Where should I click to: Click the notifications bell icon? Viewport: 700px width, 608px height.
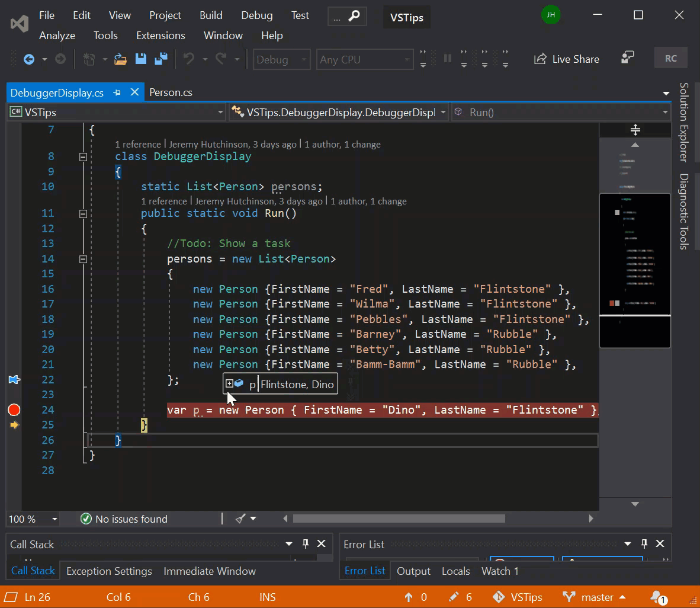(x=658, y=597)
